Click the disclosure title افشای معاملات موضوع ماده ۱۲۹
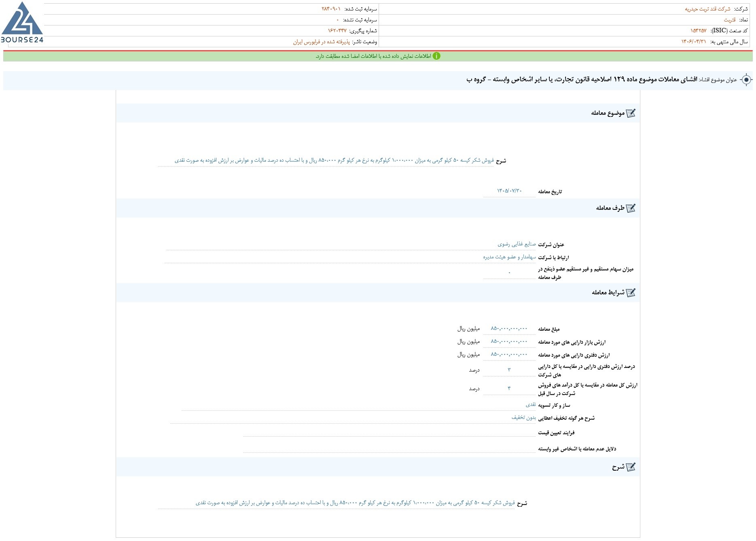 [582, 80]
